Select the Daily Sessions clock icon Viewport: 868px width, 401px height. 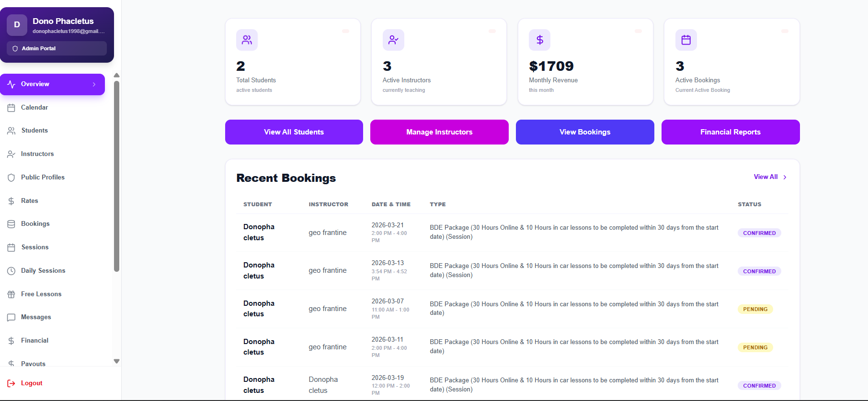pos(11,270)
